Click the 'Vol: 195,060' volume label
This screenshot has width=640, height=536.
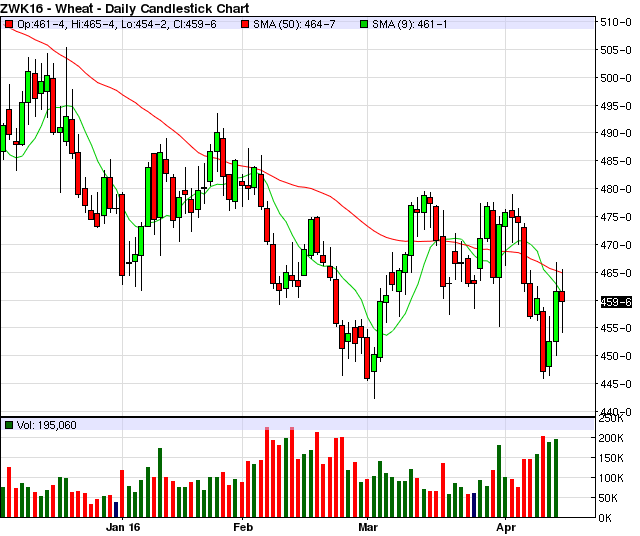point(47,425)
